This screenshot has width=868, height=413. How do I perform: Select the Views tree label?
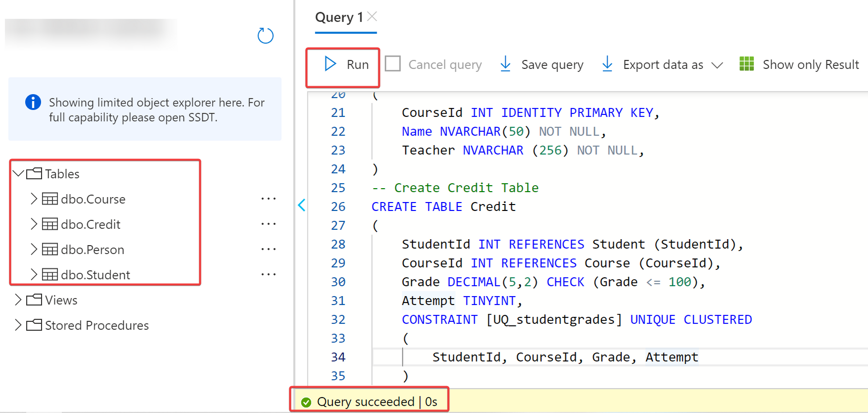61,300
